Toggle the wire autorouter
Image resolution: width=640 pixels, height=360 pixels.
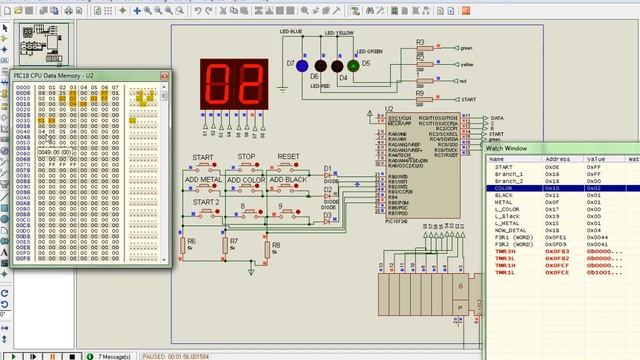coord(355,11)
